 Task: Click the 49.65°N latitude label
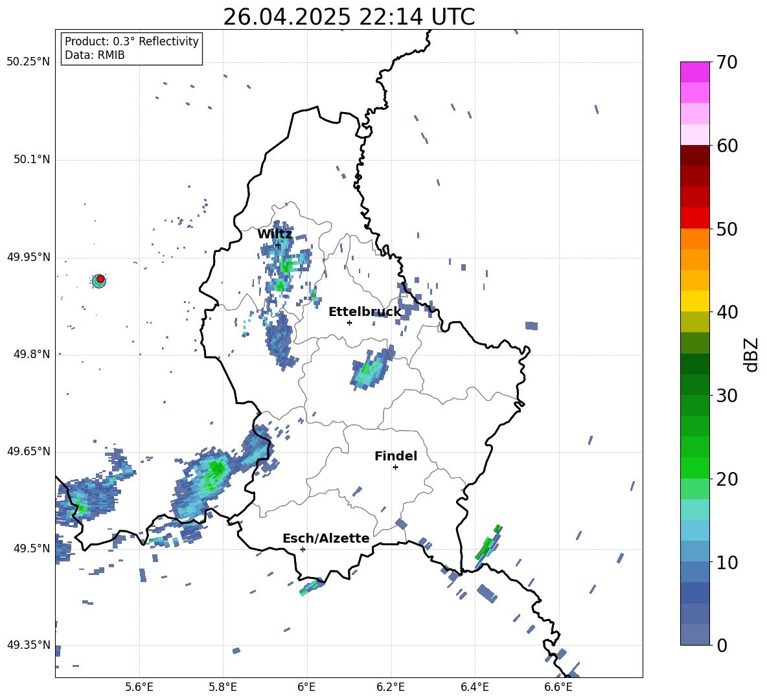pos(29,451)
